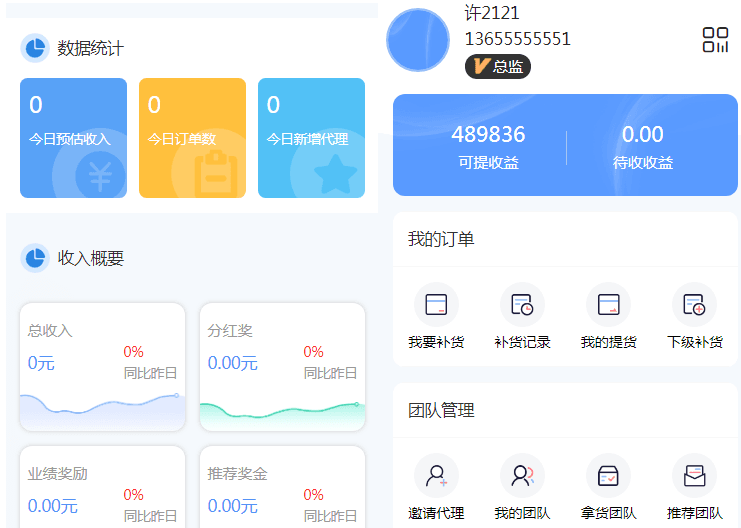Open the 拿货团队 box icon

(x=608, y=476)
